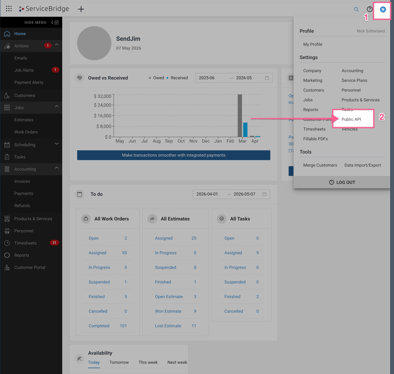Open the apps grid icon
Screen dimensions: 394x374
click(9, 9)
